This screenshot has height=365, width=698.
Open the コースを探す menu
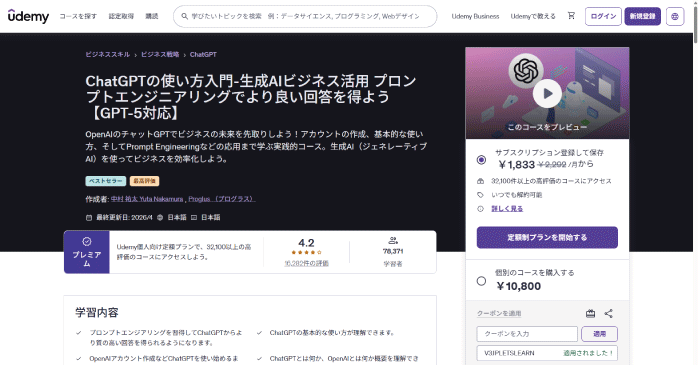click(x=78, y=16)
